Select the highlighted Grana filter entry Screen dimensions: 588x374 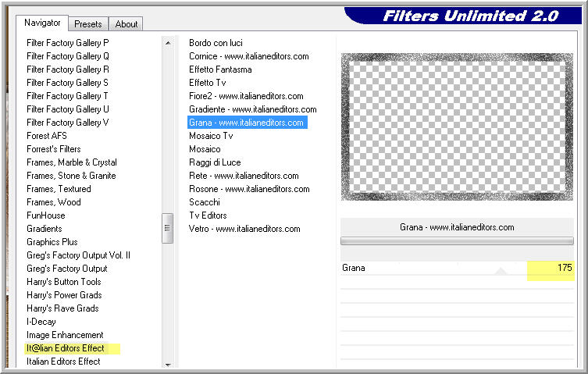(x=247, y=123)
